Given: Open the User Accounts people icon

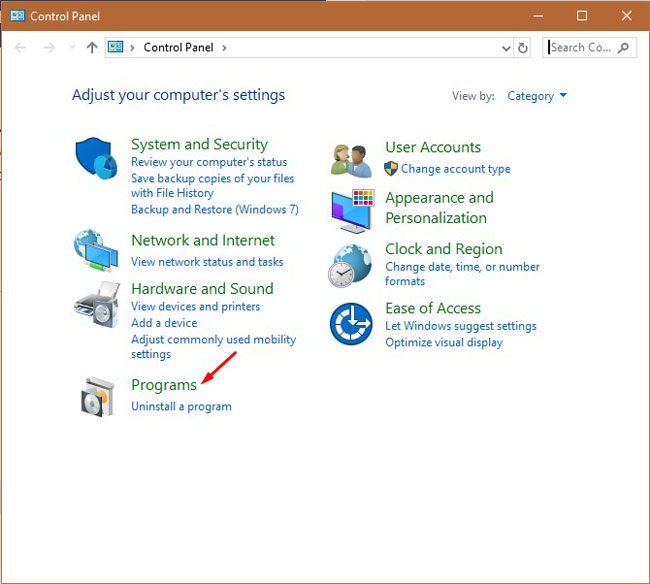Looking at the screenshot, I should 351,161.
